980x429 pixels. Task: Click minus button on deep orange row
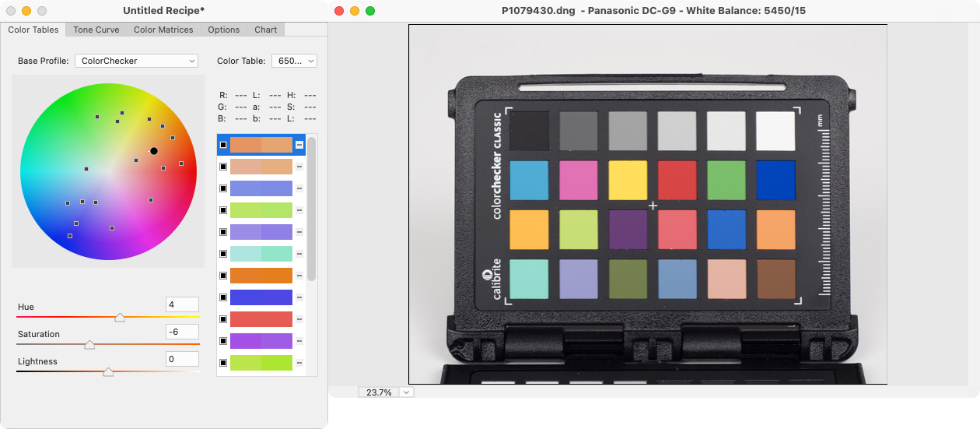pos(299,276)
